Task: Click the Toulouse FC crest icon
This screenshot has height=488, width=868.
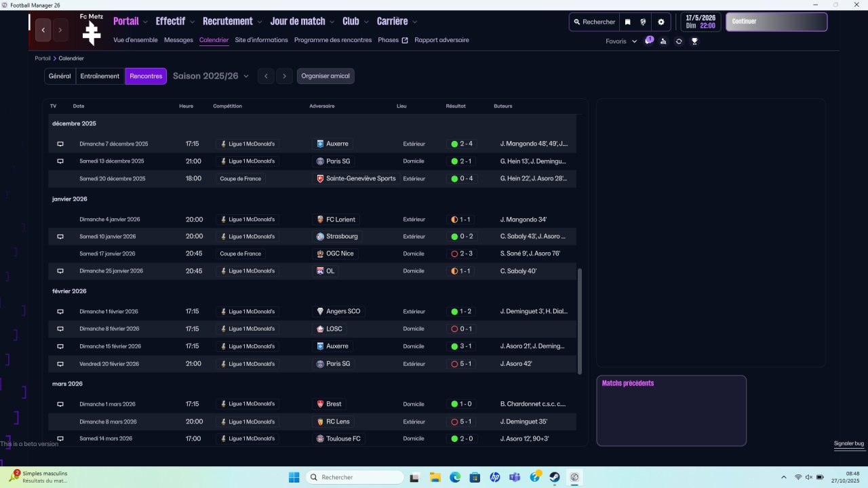Action: click(320, 439)
